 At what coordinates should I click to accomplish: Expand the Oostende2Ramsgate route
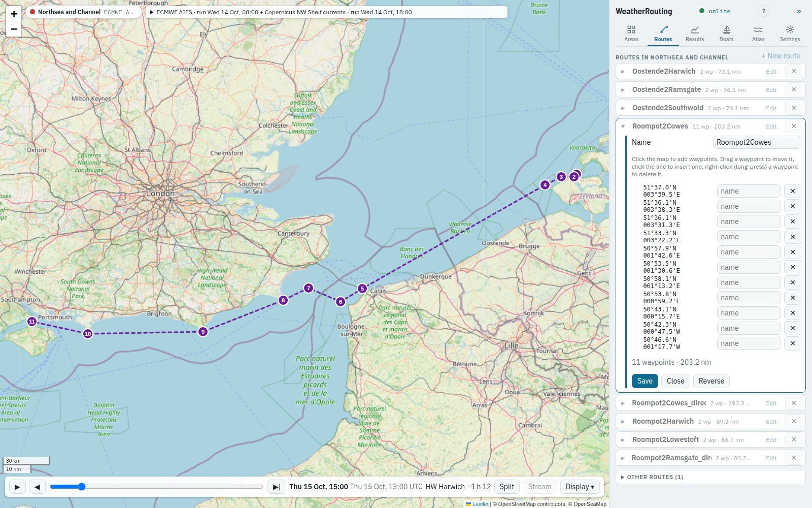tap(623, 90)
